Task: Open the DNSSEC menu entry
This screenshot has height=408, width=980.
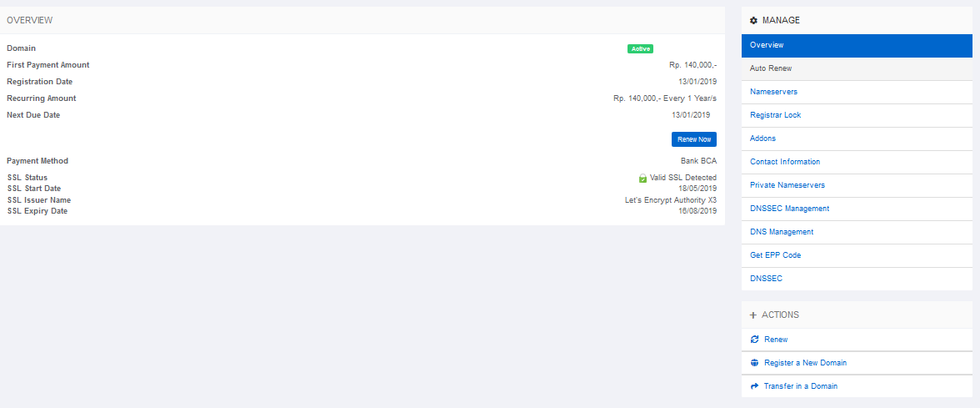Action: pos(857,279)
